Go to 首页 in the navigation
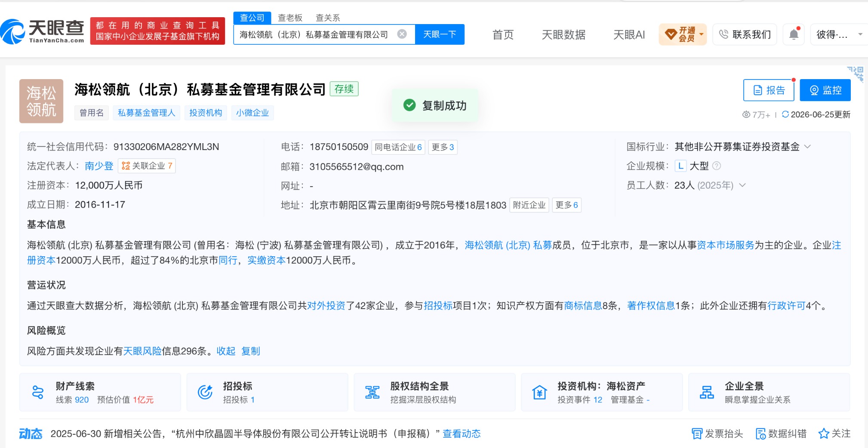The image size is (868, 448). pyautogui.click(x=503, y=34)
